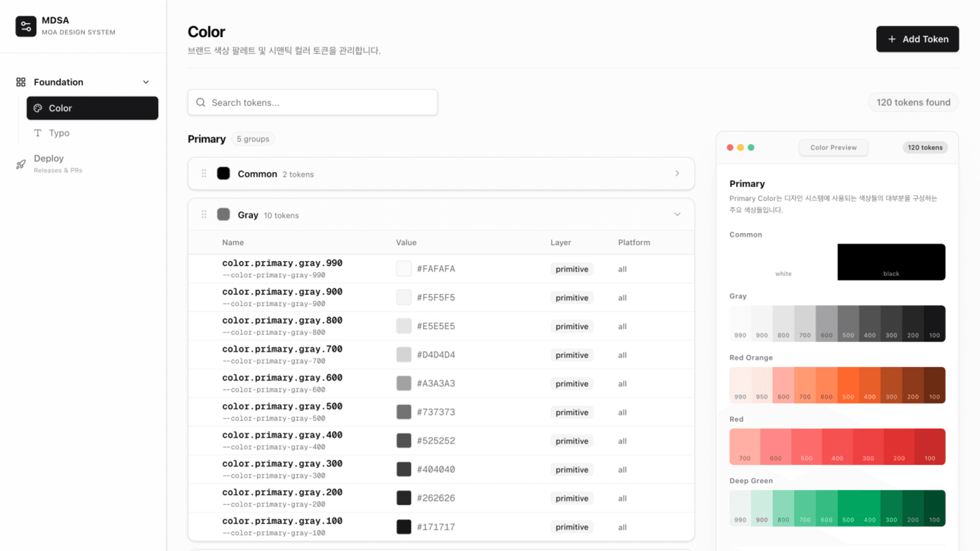Select Deep Green 400 preview swatch

(x=869, y=508)
